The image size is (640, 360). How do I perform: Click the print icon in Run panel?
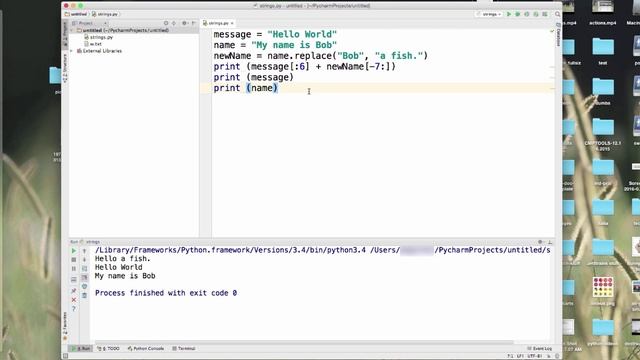pyautogui.click(x=84, y=287)
